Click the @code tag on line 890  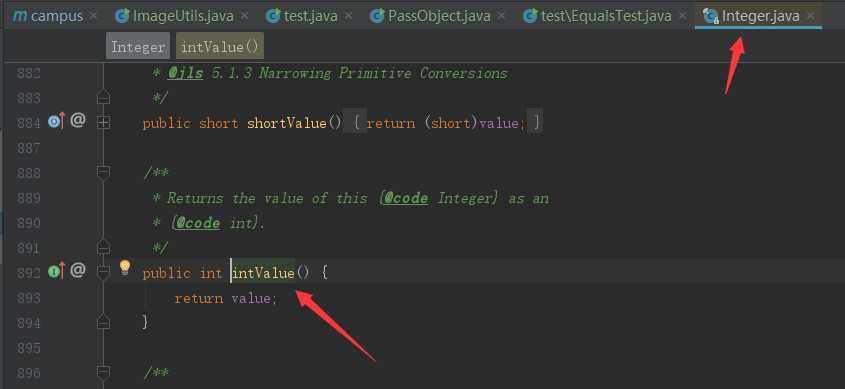pos(197,223)
